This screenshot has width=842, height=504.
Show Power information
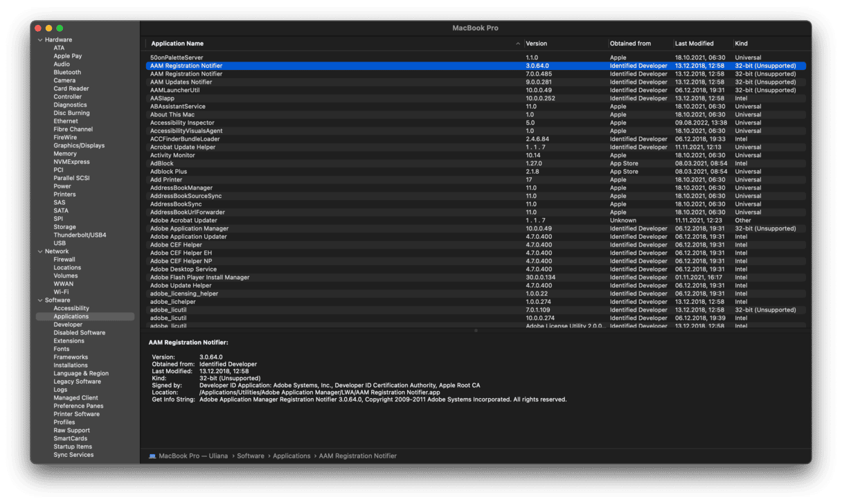(x=62, y=186)
